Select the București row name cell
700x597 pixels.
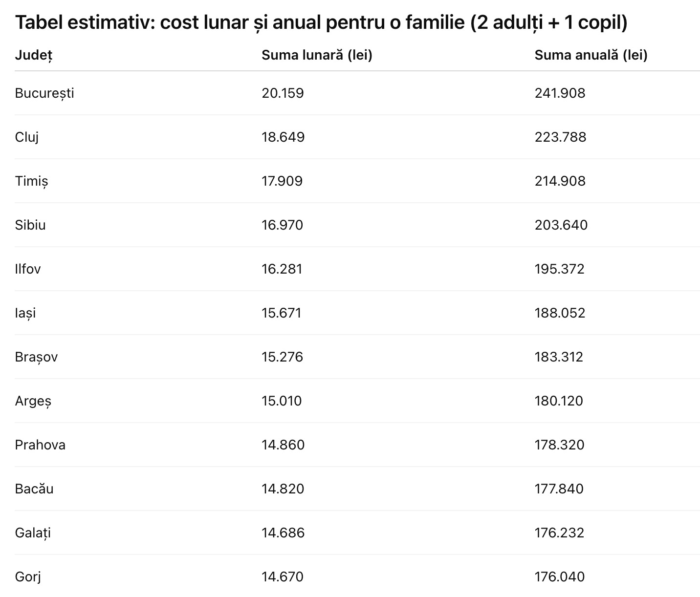(x=44, y=93)
